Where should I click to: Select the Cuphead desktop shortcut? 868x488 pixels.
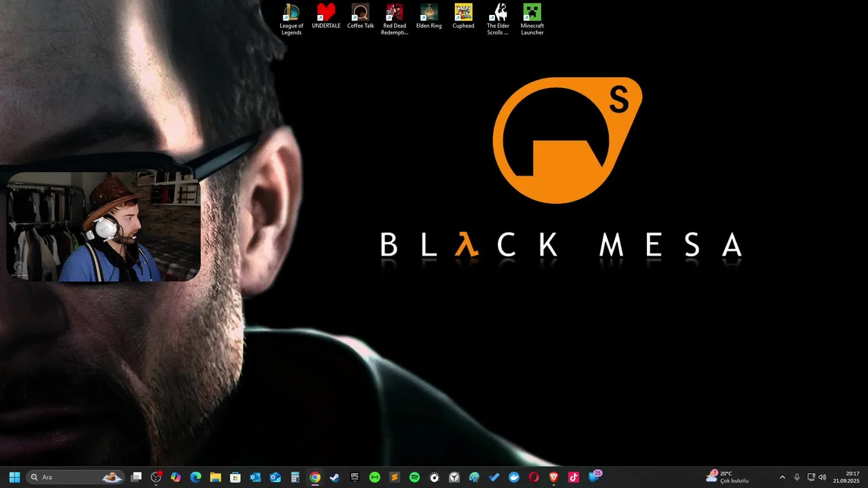click(x=464, y=16)
